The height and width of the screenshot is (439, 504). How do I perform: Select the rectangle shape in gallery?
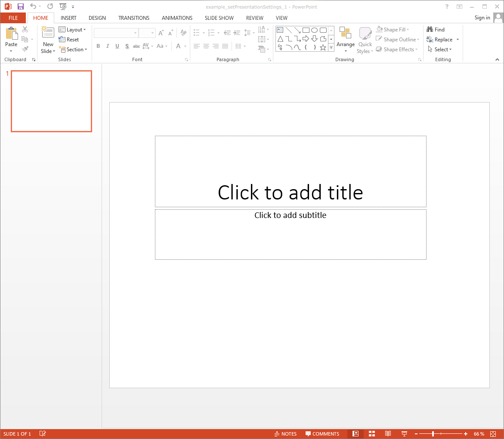306,30
